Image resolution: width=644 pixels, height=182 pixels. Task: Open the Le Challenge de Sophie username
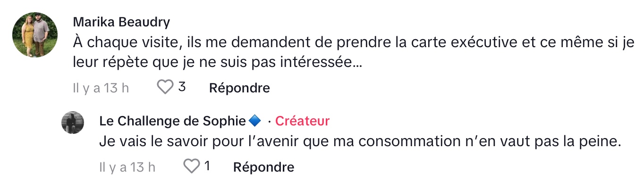pyautogui.click(x=173, y=121)
